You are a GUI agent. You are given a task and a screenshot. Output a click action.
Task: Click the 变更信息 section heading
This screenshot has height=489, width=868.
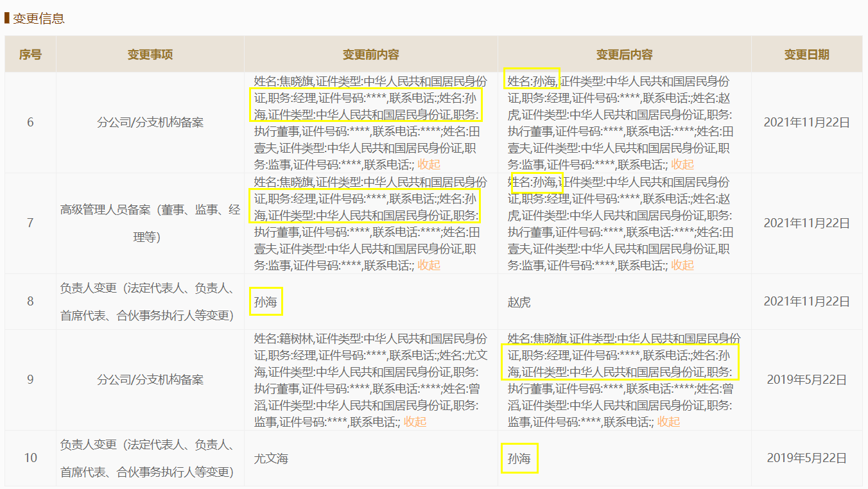[39, 18]
